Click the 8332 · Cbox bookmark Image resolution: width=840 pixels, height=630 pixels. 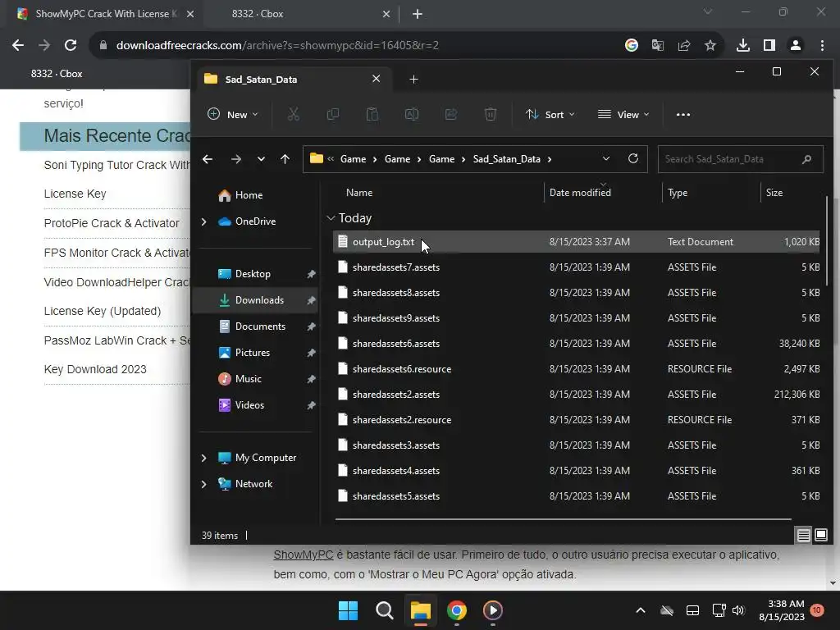(x=57, y=73)
